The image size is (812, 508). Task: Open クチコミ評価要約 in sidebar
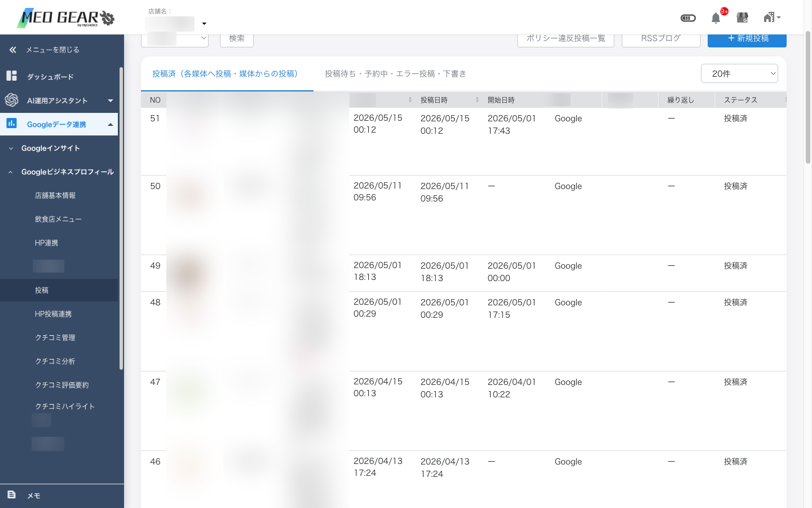(x=62, y=385)
